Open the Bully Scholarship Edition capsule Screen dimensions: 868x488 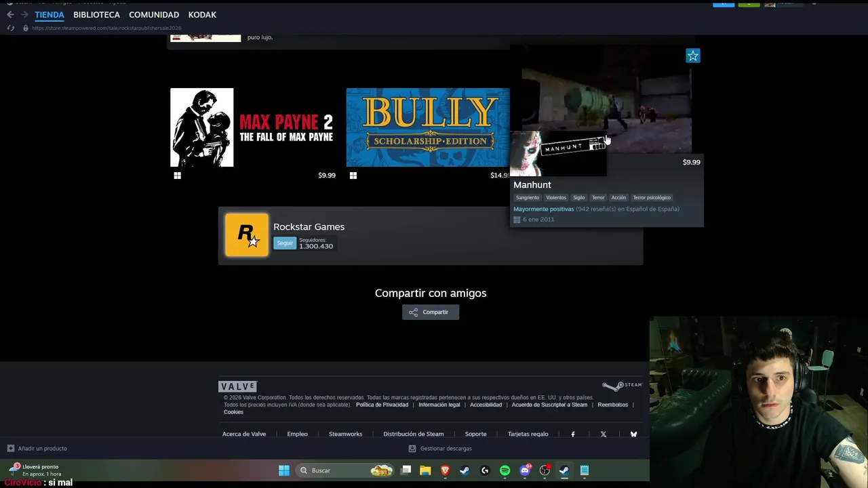coord(428,127)
